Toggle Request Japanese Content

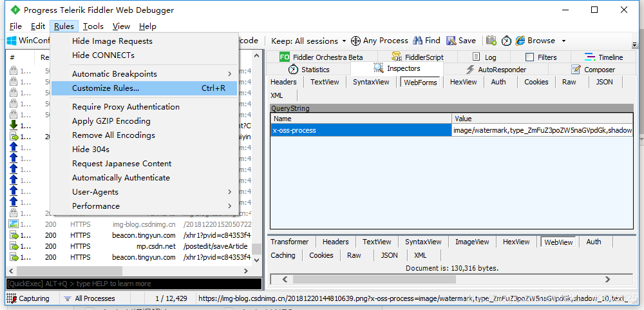[144, 164]
